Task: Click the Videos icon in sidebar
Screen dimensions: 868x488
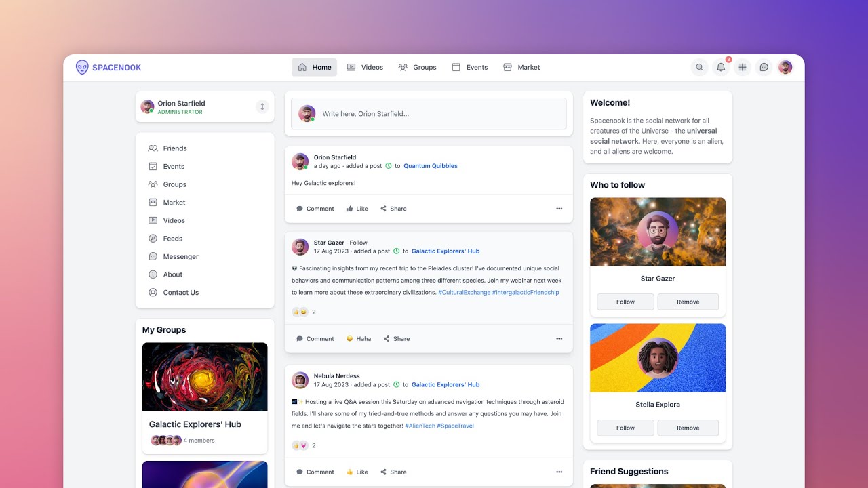Action: click(x=153, y=220)
